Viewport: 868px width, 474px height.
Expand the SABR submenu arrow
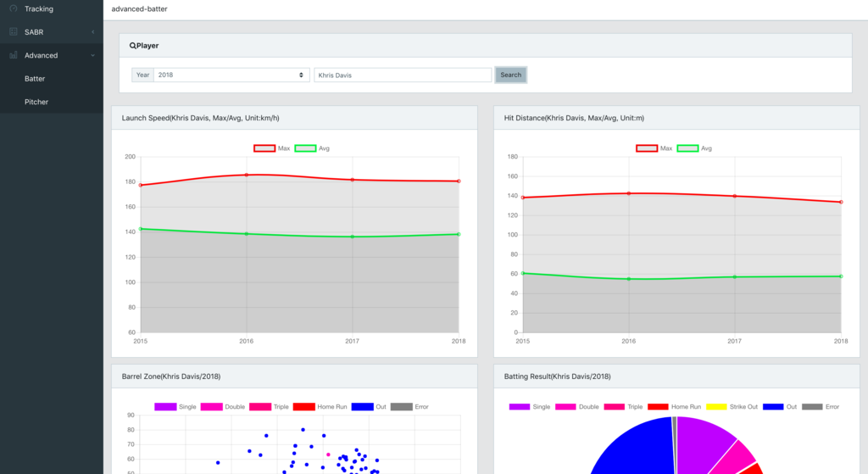pyautogui.click(x=93, y=32)
